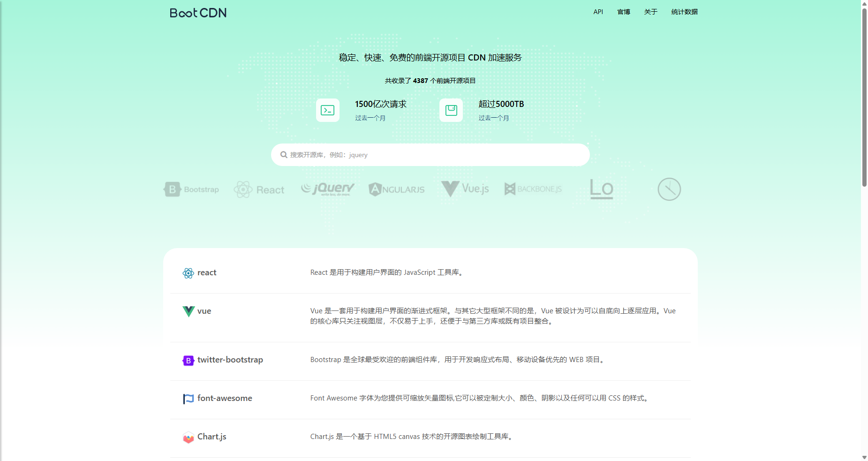Image resolution: width=868 pixels, height=461 pixels.
Task: Click the page vertical scrollbar thumb
Action: (x=864, y=98)
